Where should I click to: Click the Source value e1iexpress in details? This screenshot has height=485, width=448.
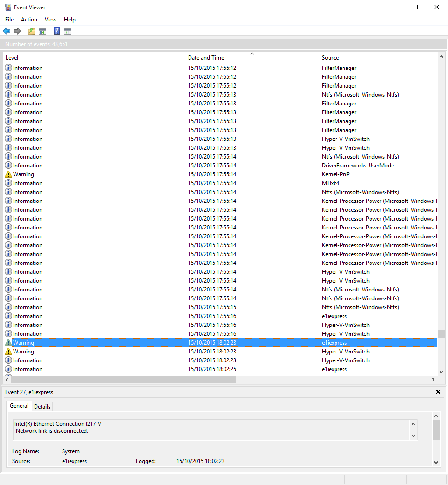click(74, 461)
